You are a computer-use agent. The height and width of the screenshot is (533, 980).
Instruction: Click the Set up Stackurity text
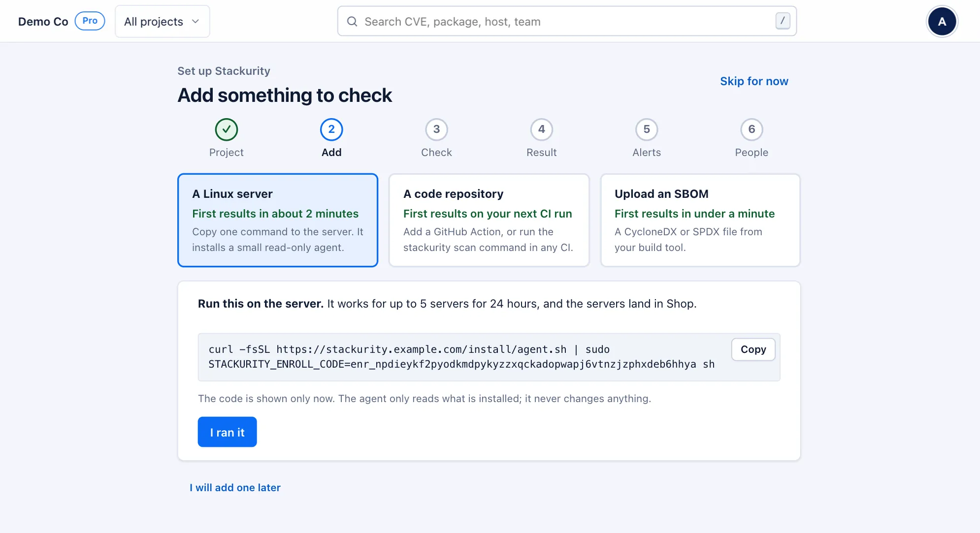224,71
